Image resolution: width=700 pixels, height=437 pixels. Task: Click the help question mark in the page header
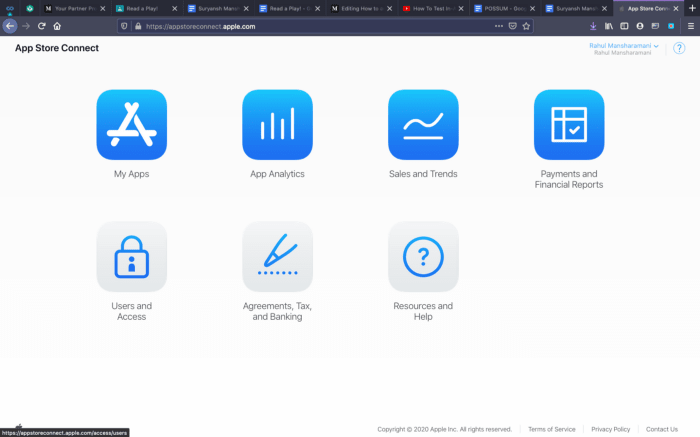(x=679, y=48)
